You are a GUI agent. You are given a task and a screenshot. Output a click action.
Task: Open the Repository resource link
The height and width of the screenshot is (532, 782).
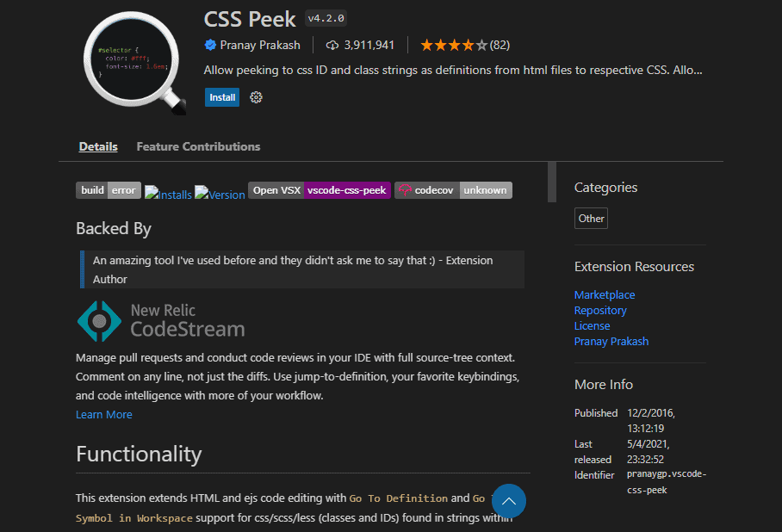(600, 310)
